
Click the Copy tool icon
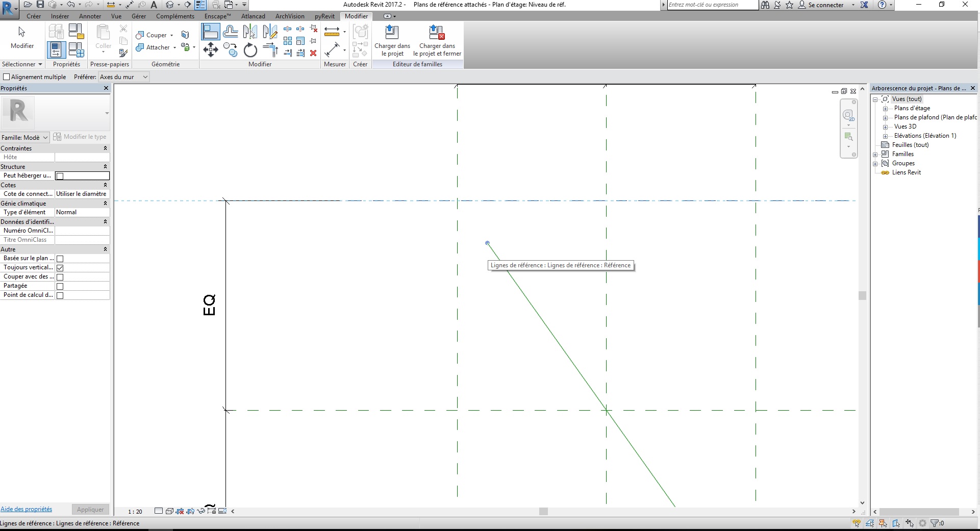230,50
